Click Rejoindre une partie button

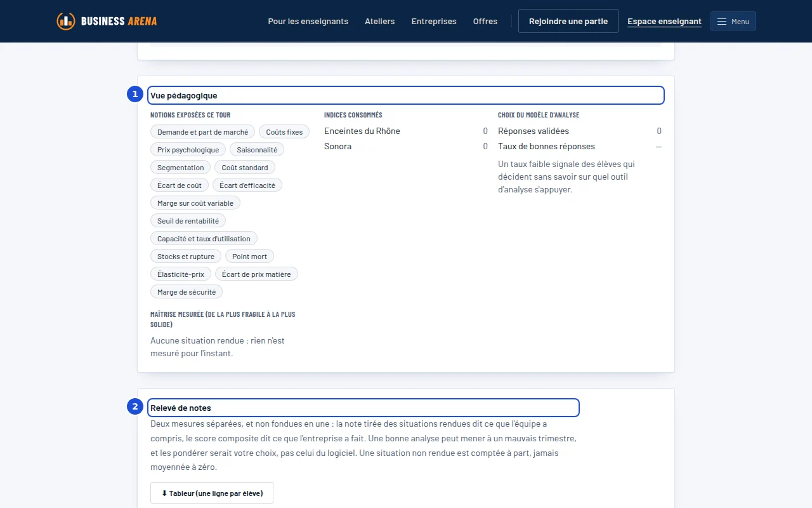(x=568, y=21)
